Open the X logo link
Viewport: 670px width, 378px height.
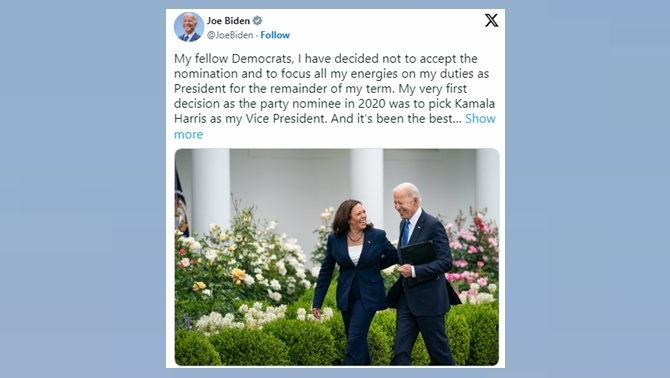click(491, 20)
